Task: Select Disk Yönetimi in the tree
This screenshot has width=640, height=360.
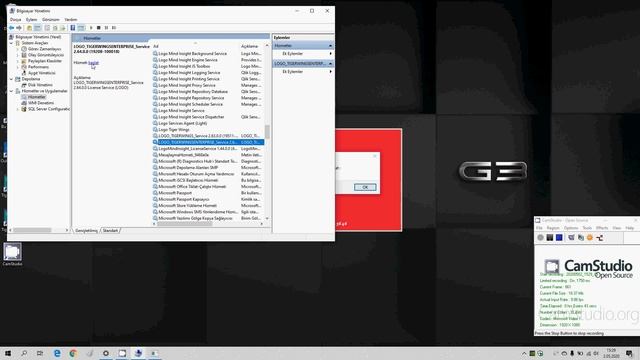Action: point(40,85)
